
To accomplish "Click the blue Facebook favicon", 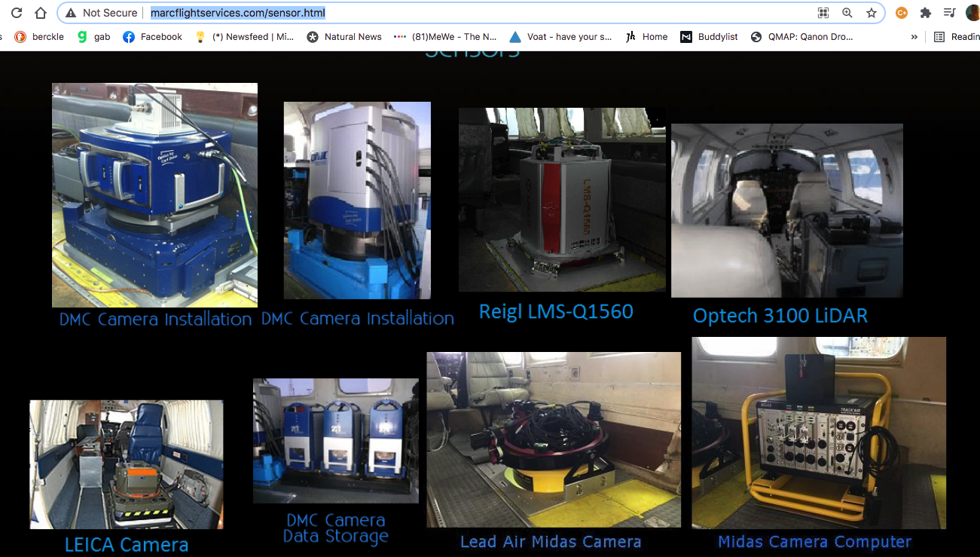I will pos(129,37).
